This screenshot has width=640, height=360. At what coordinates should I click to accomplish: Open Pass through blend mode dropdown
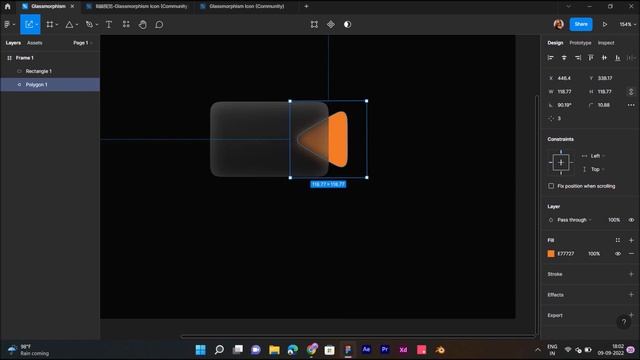point(574,220)
